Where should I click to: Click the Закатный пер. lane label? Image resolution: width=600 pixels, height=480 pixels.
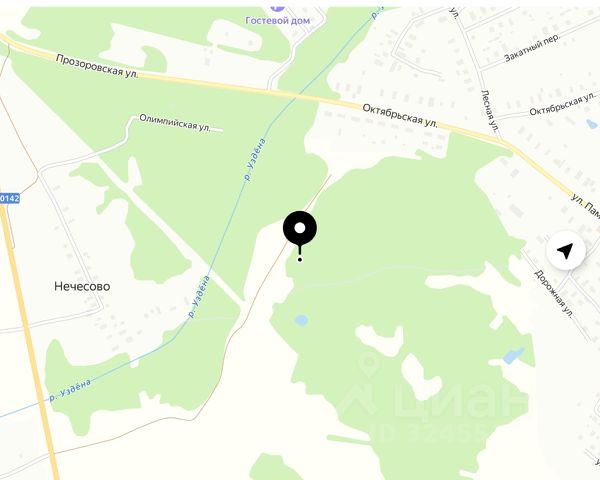coord(532,48)
